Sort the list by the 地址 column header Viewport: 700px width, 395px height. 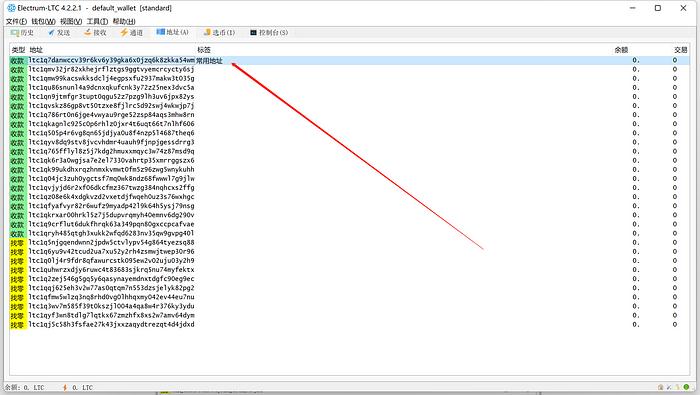tap(36, 50)
